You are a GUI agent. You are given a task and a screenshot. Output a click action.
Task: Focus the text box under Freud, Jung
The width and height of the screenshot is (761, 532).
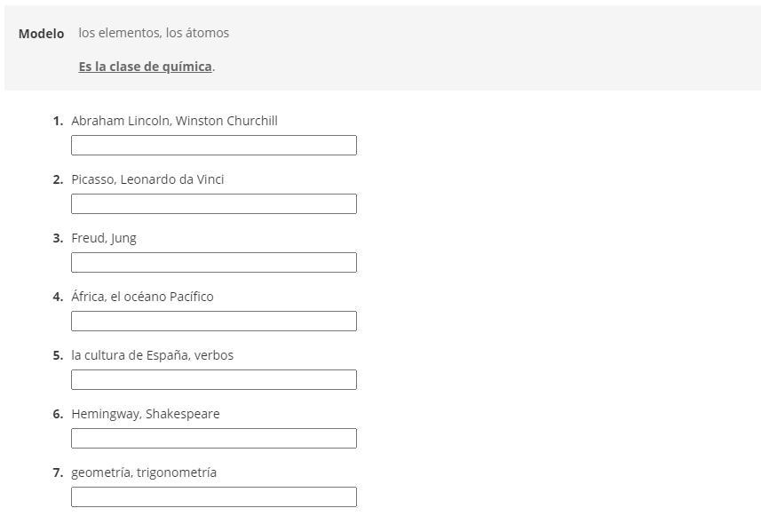[x=213, y=263]
